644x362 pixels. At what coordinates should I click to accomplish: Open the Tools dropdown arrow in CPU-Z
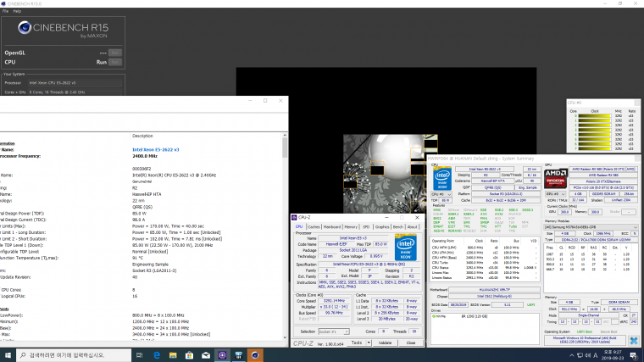(x=369, y=343)
